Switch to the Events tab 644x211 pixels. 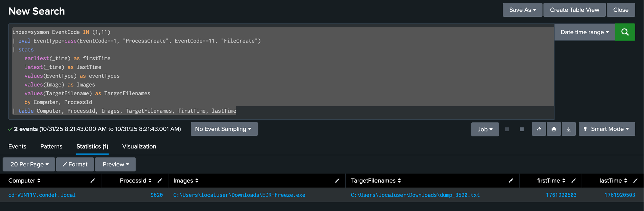17,147
